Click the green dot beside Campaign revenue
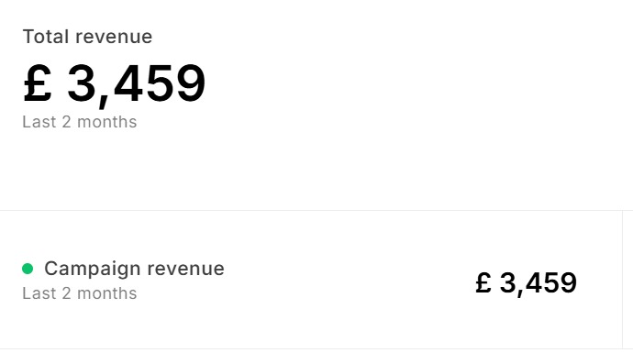The height and width of the screenshot is (364, 633). point(28,269)
